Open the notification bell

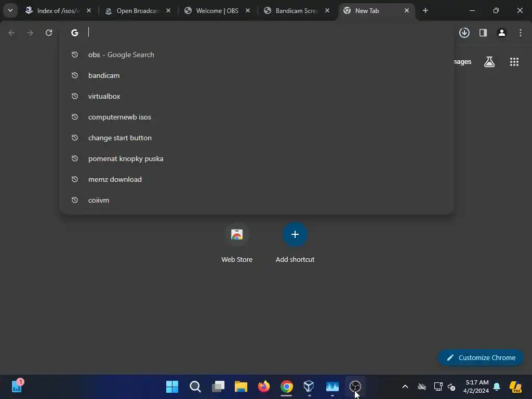(497, 387)
